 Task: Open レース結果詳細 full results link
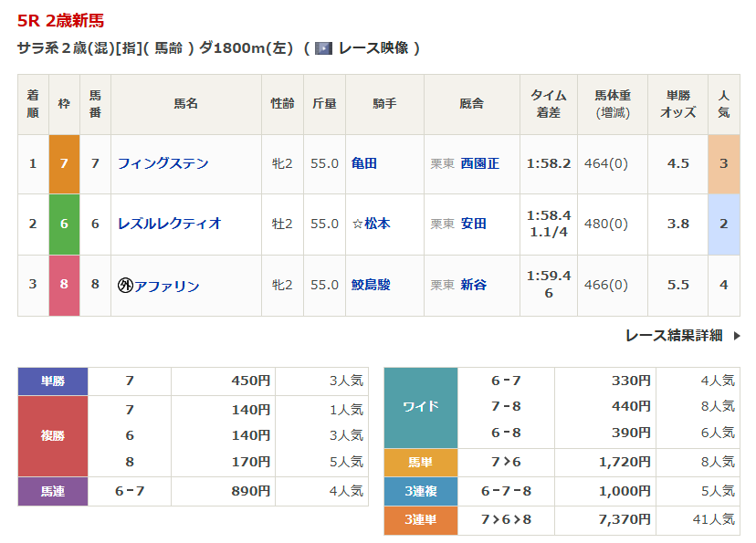(674, 336)
